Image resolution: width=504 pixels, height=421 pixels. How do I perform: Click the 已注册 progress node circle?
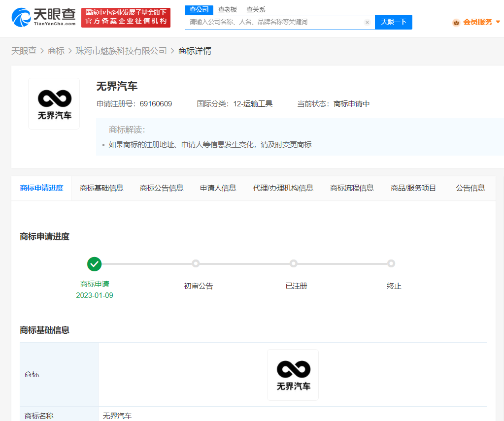[294, 264]
